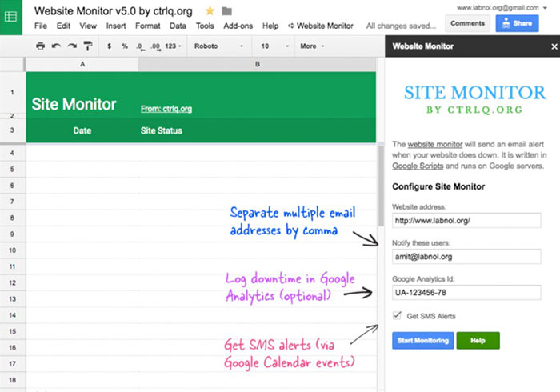Open the Insert menu
The height and width of the screenshot is (392, 560).
click(116, 26)
